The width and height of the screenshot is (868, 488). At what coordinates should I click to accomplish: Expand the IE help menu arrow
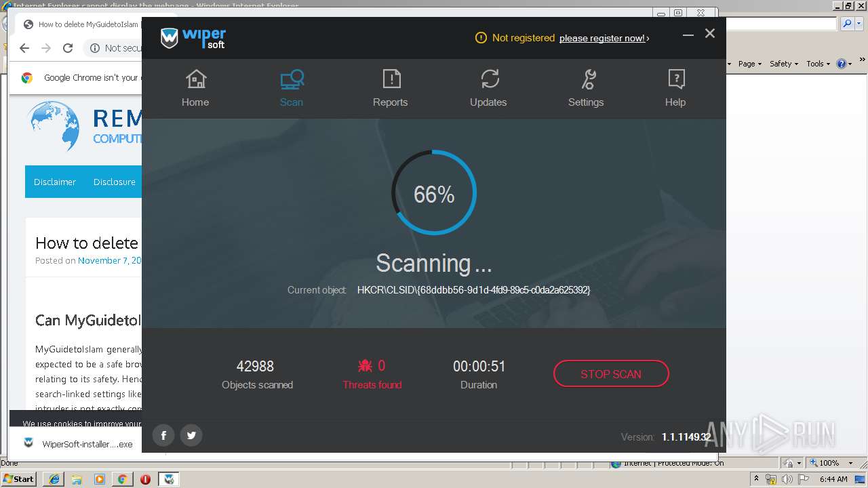coord(850,64)
